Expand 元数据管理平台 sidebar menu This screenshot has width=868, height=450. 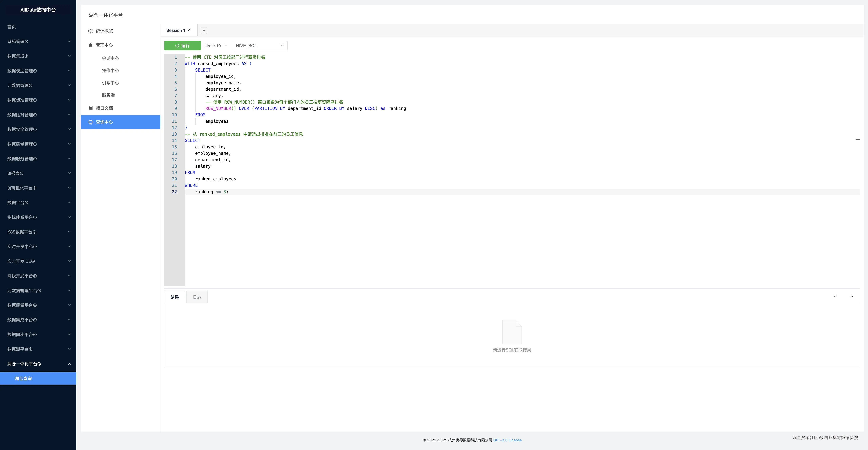38,290
